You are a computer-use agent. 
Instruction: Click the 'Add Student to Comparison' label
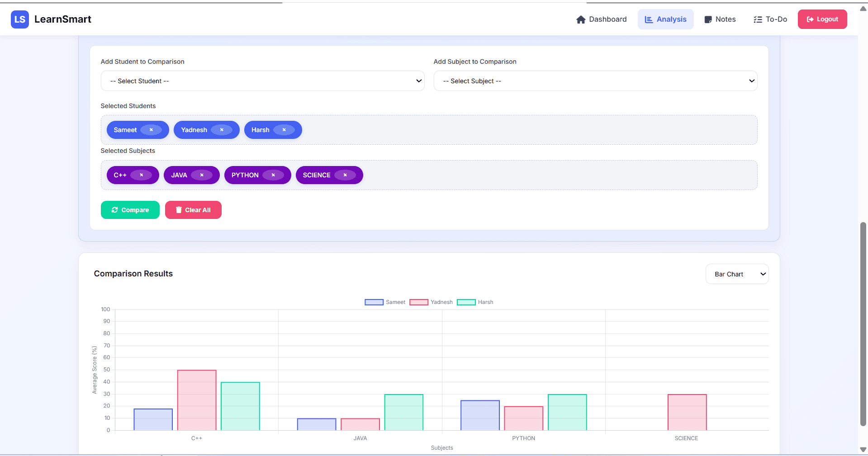(142, 62)
